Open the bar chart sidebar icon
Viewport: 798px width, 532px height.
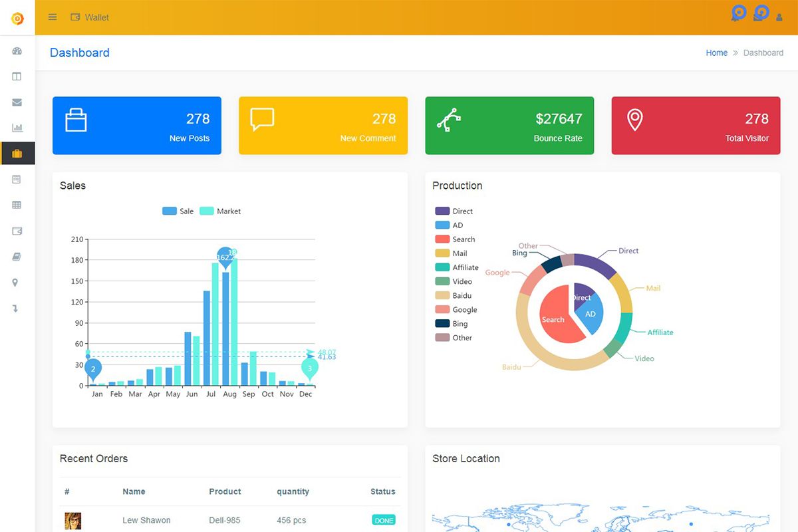click(x=17, y=128)
